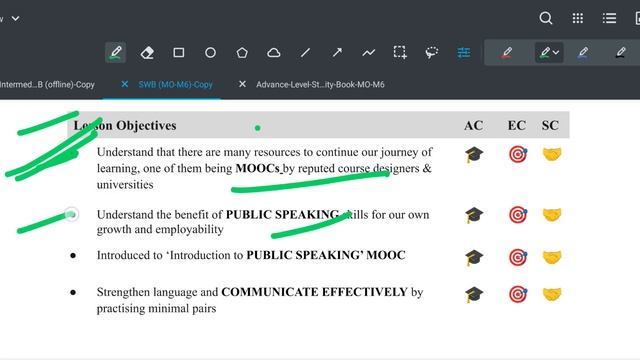Click the AC column header
Viewport: 640px width, 360px height.
point(473,125)
